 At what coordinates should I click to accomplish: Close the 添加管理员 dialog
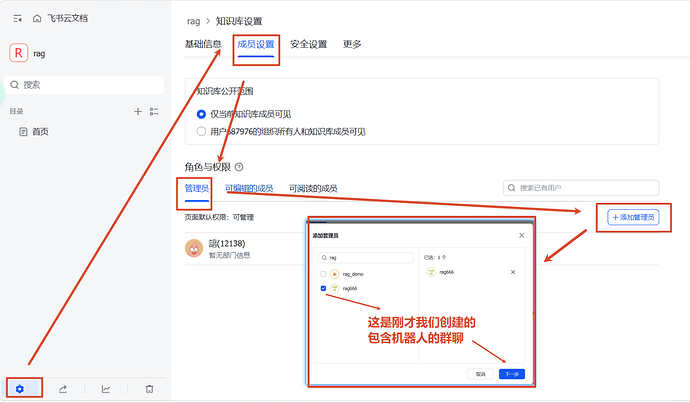[521, 235]
